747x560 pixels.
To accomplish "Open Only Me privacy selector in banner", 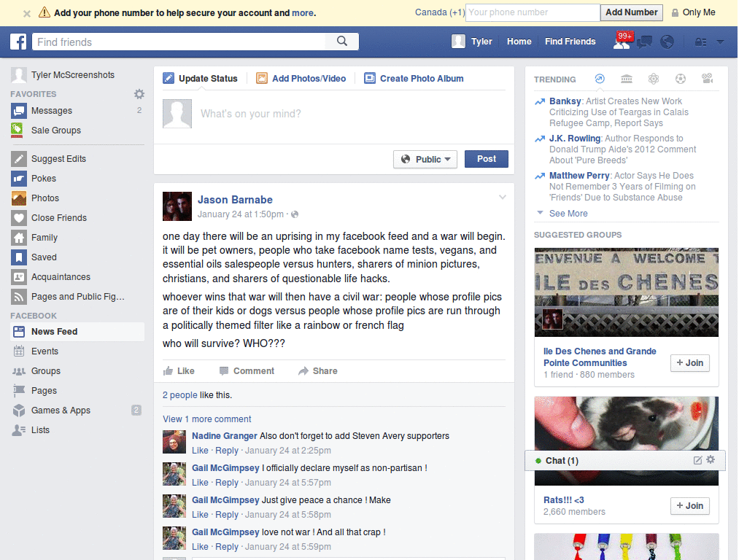I will [693, 12].
